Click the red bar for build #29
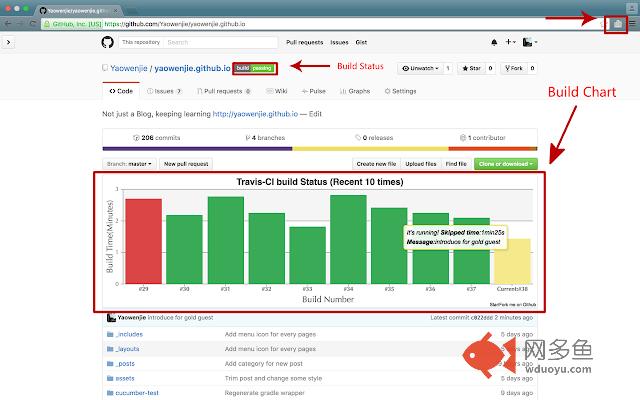This screenshot has width=640, height=400. (143, 241)
